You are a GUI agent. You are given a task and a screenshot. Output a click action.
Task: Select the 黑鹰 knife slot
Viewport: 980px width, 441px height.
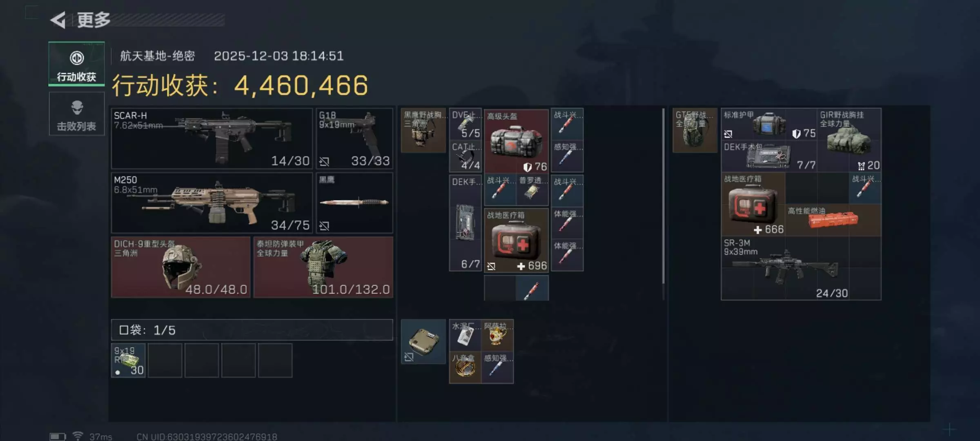pos(354,203)
